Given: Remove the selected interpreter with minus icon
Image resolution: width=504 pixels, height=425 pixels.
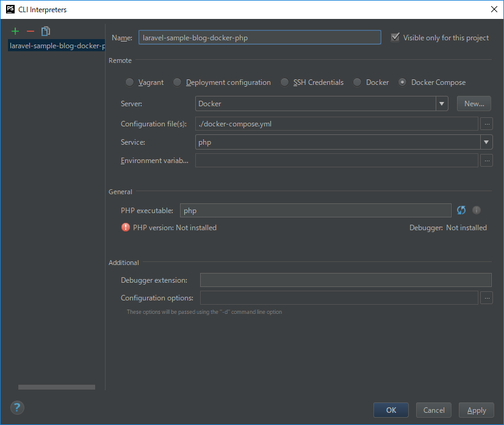Looking at the screenshot, I should pos(31,31).
